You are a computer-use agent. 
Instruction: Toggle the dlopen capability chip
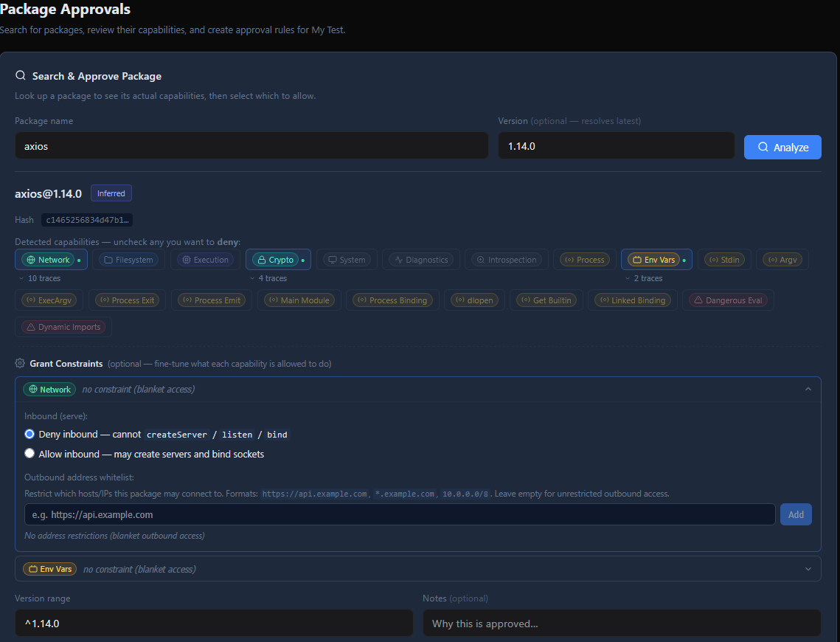pyautogui.click(x=475, y=300)
